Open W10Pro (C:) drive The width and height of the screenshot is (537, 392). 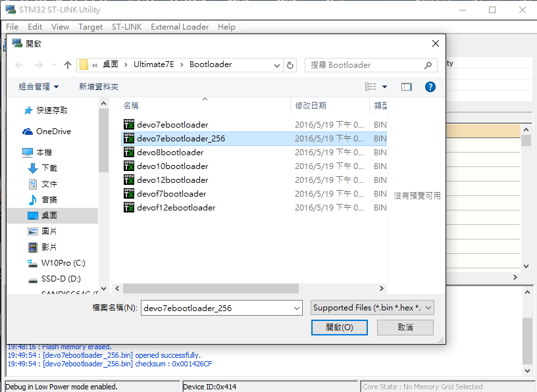click(56, 263)
